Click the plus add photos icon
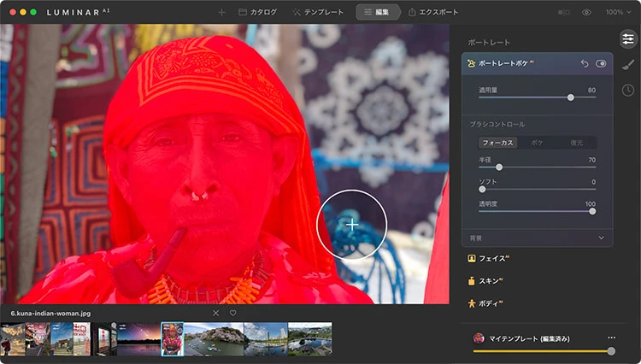641x364 pixels. pyautogui.click(x=221, y=12)
